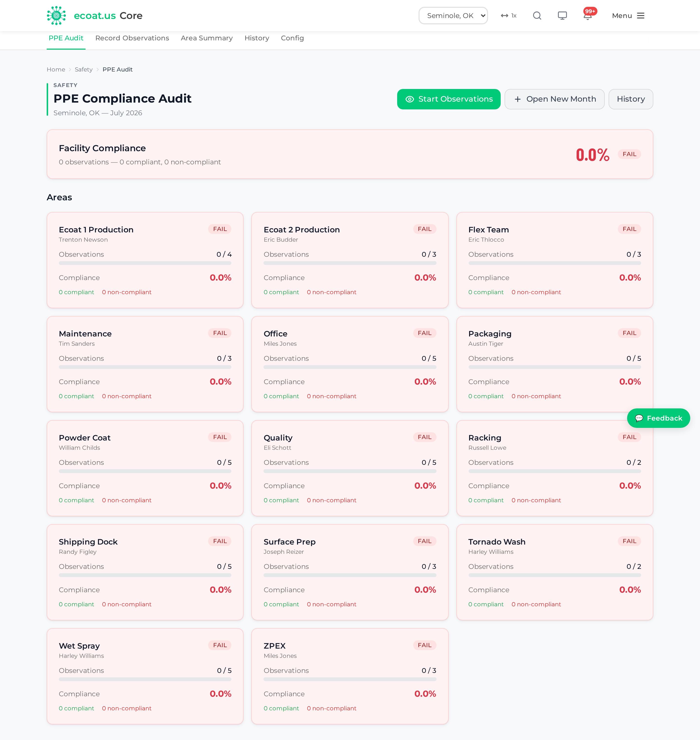Viewport: 700px width, 740px height.
Task: Select the Tornado Wash area title
Action: click(x=497, y=542)
